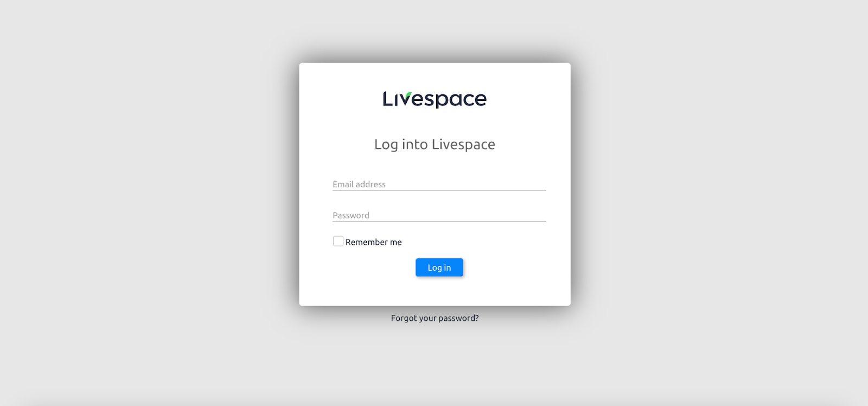Click the Livespace logo
The image size is (868, 406).
tap(435, 99)
